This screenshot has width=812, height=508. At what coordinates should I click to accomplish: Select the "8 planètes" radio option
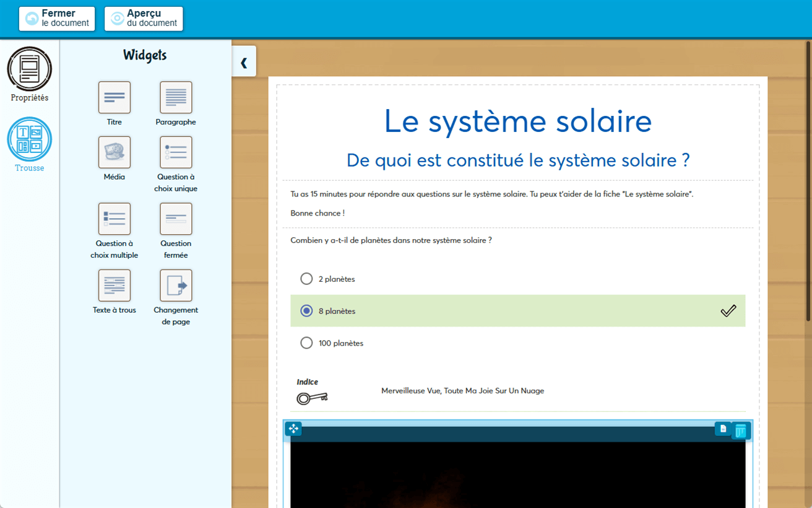tap(306, 311)
